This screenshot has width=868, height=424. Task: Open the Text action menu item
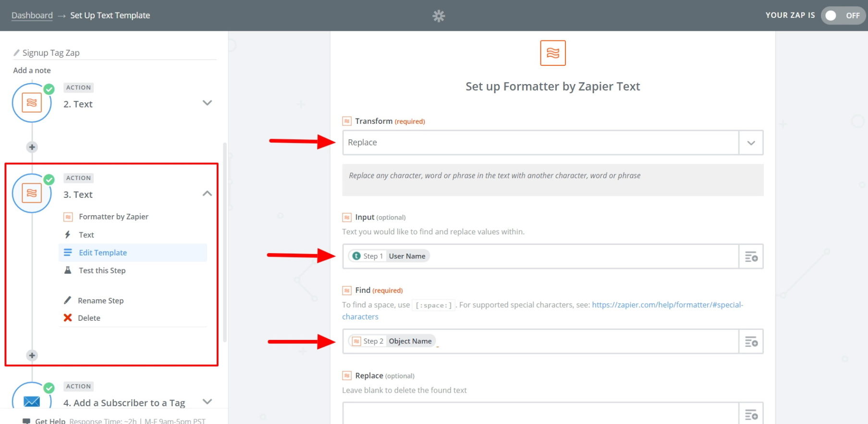(86, 235)
